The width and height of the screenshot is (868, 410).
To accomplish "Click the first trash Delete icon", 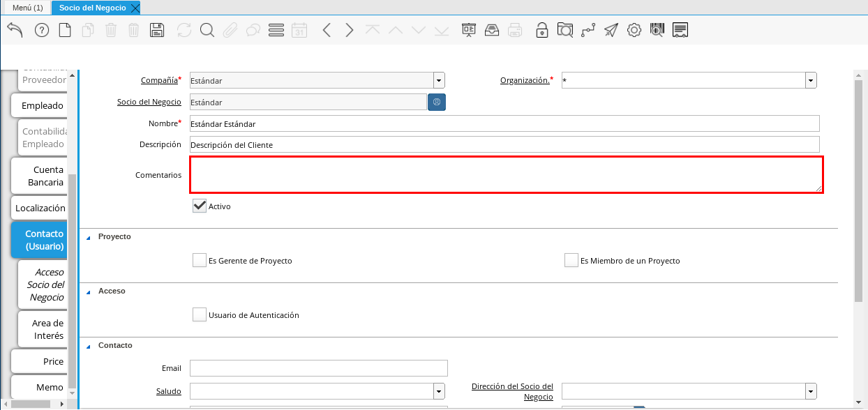I will [x=111, y=30].
